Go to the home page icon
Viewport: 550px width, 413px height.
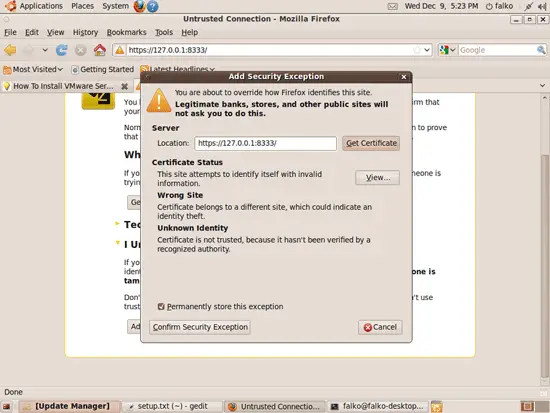pos(100,50)
